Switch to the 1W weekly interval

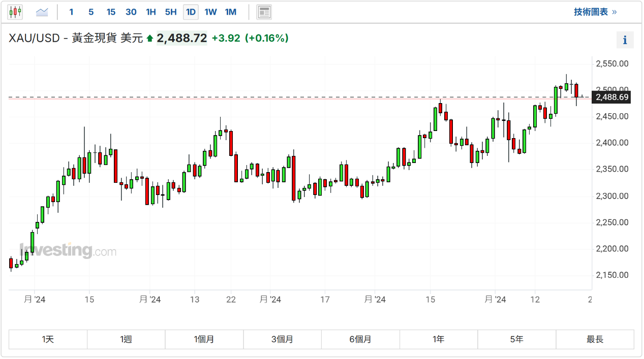(210, 12)
